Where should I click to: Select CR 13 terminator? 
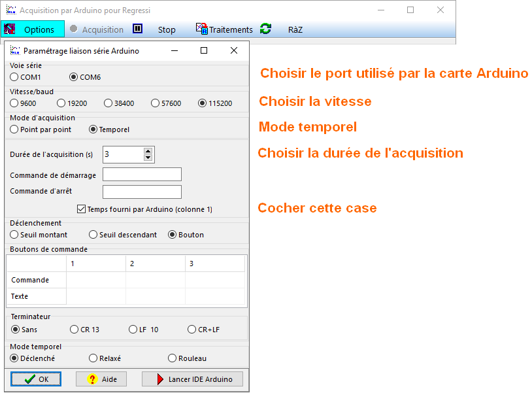(x=85, y=330)
